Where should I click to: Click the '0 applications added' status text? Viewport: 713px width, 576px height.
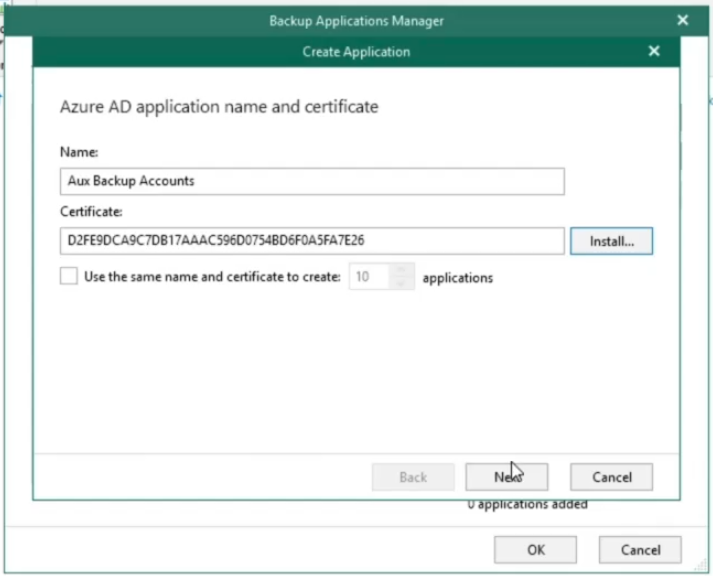527,505
